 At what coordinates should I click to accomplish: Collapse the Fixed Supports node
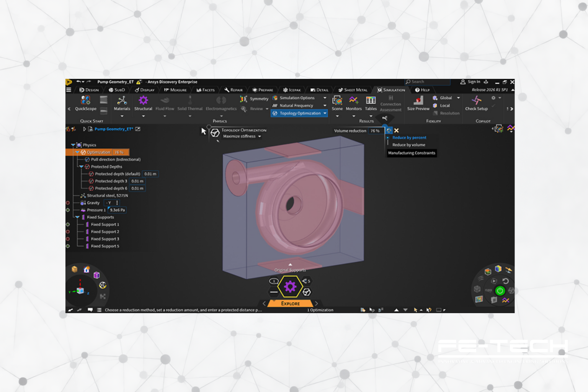point(77,217)
